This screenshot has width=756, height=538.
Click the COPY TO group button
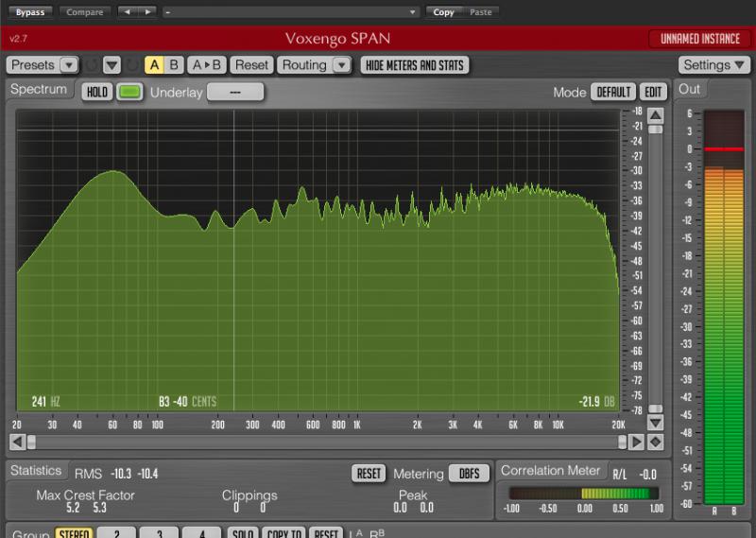click(x=284, y=533)
